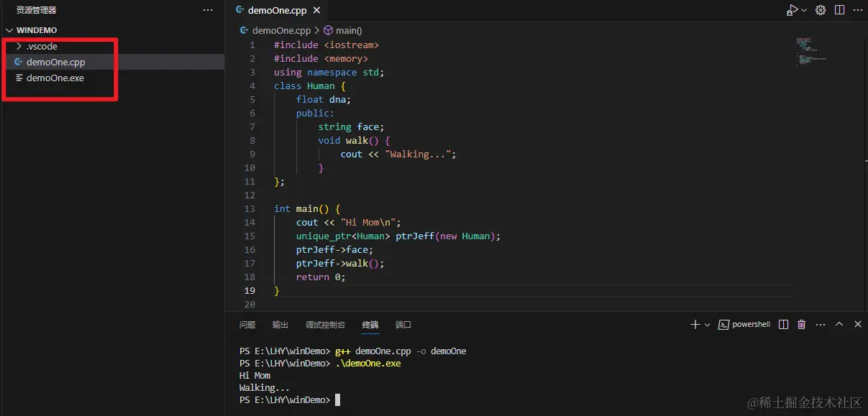Click 'class Human {' code line
The width and height of the screenshot is (868, 416).
tap(310, 85)
